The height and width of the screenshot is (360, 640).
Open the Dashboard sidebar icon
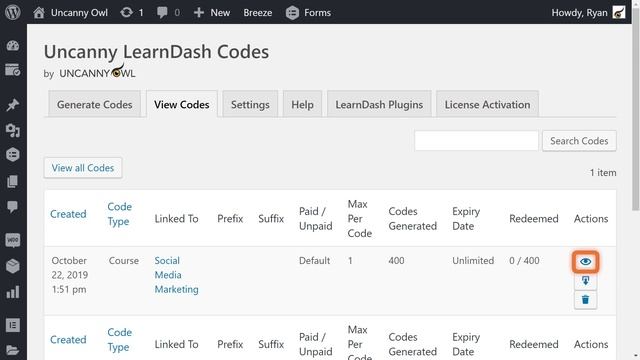[x=13, y=45]
